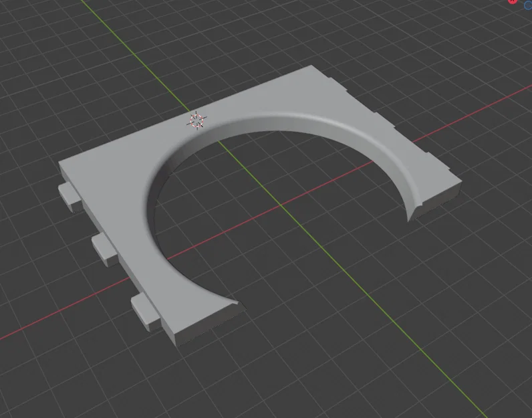Click the uppermost tab on the plate's left edge
This screenshot has width=532, height=418.
pos(70,196)
